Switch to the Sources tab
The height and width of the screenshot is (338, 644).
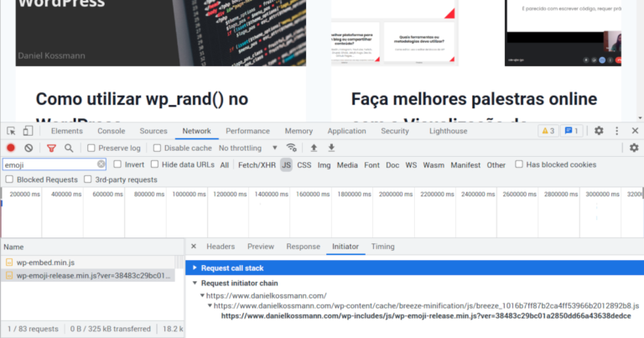coord(153,131)
